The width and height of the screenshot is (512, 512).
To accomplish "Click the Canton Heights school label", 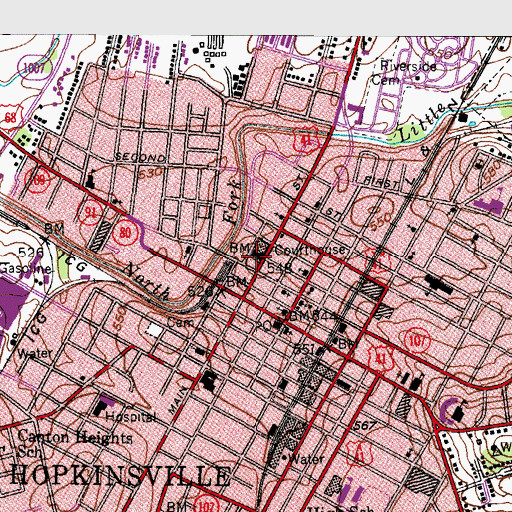I will coord(75,443).
